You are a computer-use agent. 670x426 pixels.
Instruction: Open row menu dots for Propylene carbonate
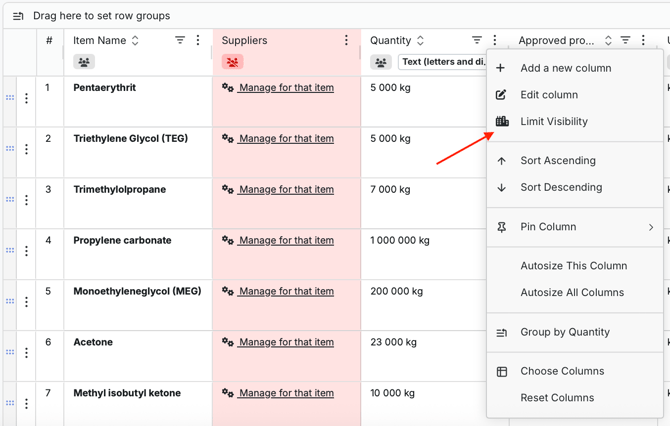point(26,250)
